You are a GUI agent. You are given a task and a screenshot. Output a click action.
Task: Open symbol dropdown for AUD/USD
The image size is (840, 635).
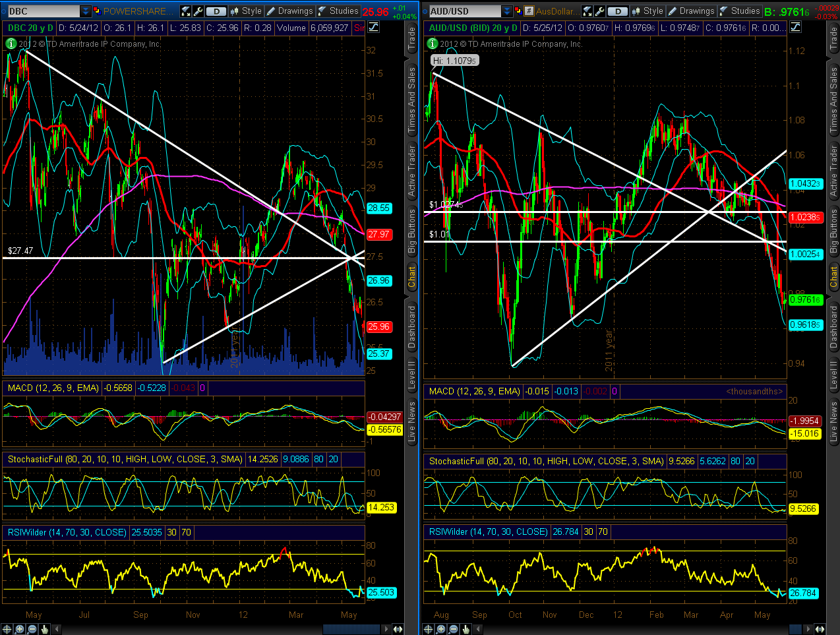click(x=507, y=11)
